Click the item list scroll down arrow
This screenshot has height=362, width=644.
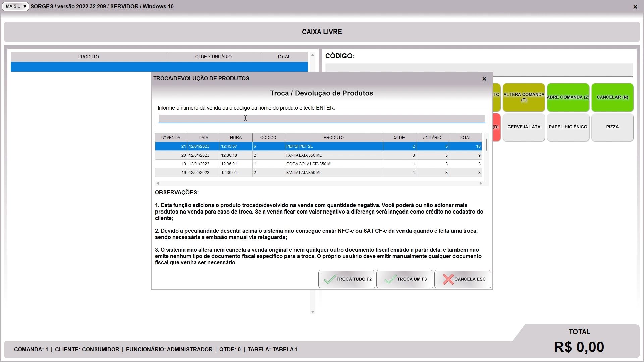(312, 312)
